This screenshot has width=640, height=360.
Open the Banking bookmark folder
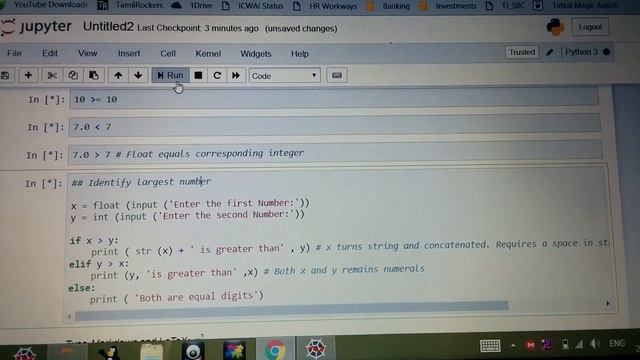click(x=388, y=6)
